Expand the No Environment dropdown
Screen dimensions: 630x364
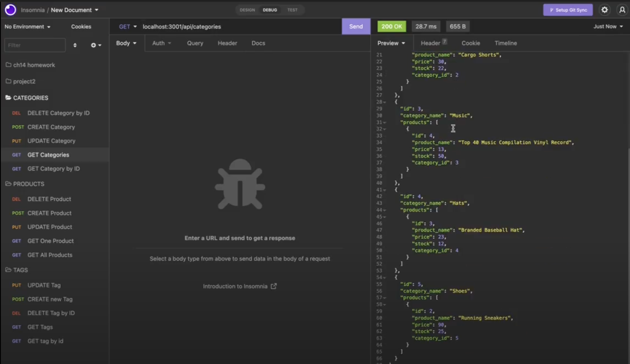click(27, 27)
